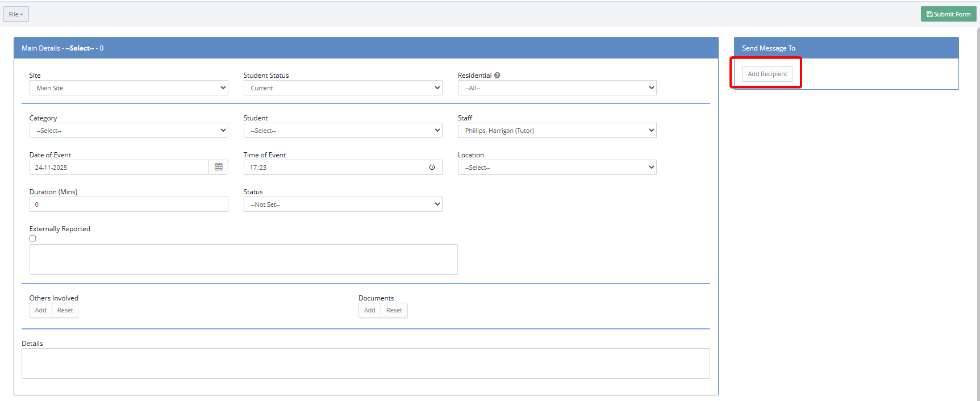Image resolution: width=980 pixels, height=401 pixels.
Task: Click the Submit Form button
Action: 948,14
